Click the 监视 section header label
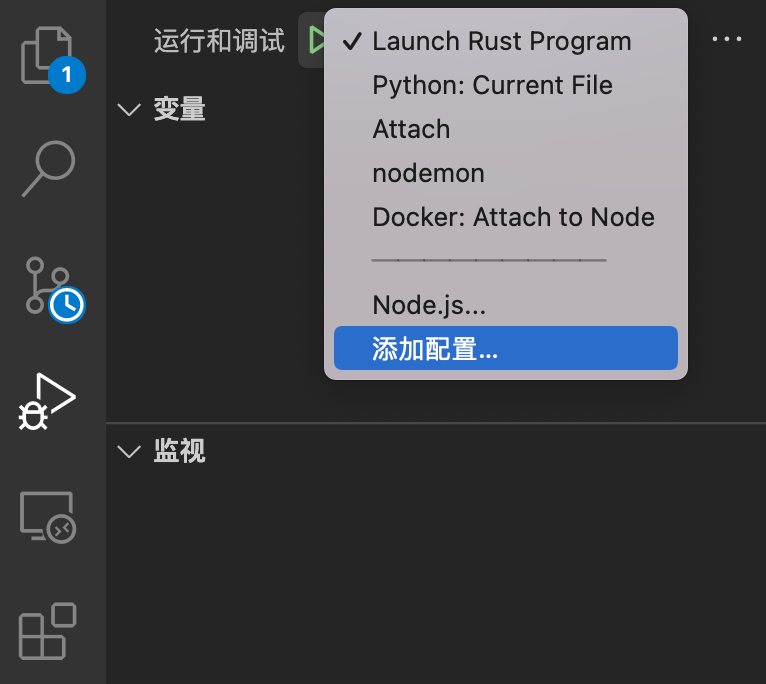Screen dimensions: 766x684 point(179,450)
